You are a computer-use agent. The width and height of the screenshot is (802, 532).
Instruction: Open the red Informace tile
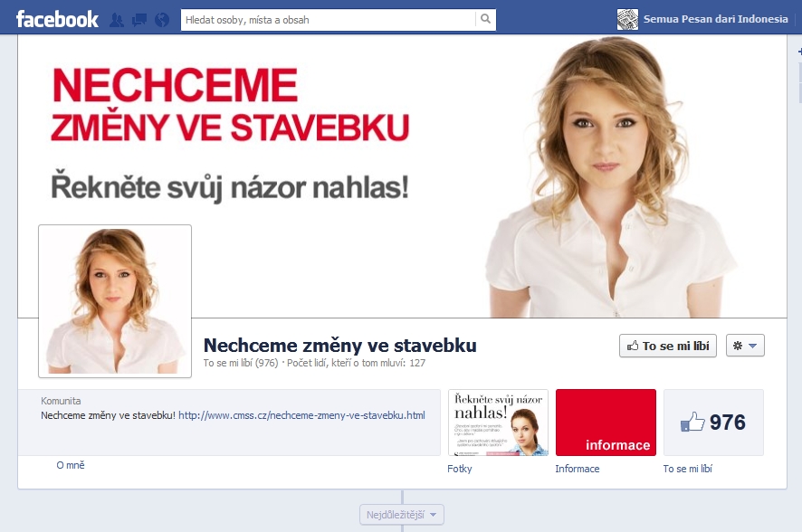606,423
